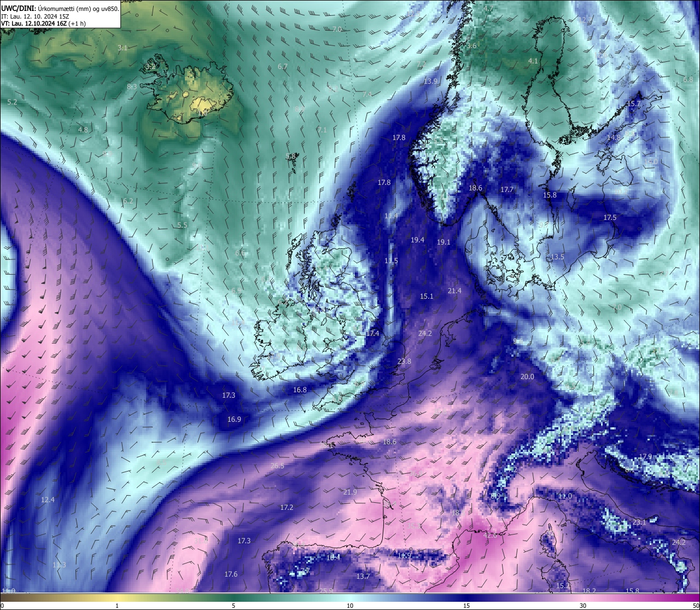Click the 8.3 value west of Iceland

[x=132, y=87]
